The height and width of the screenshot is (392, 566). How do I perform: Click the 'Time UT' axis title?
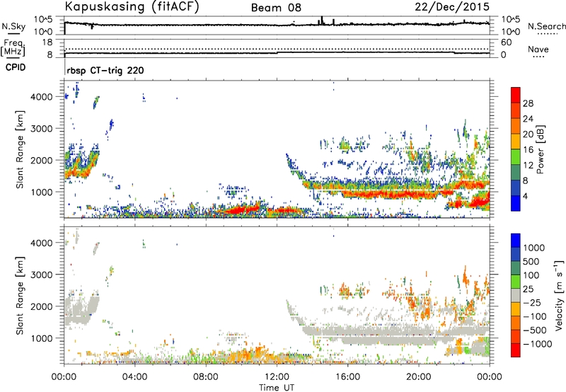(x=277, y=388)
